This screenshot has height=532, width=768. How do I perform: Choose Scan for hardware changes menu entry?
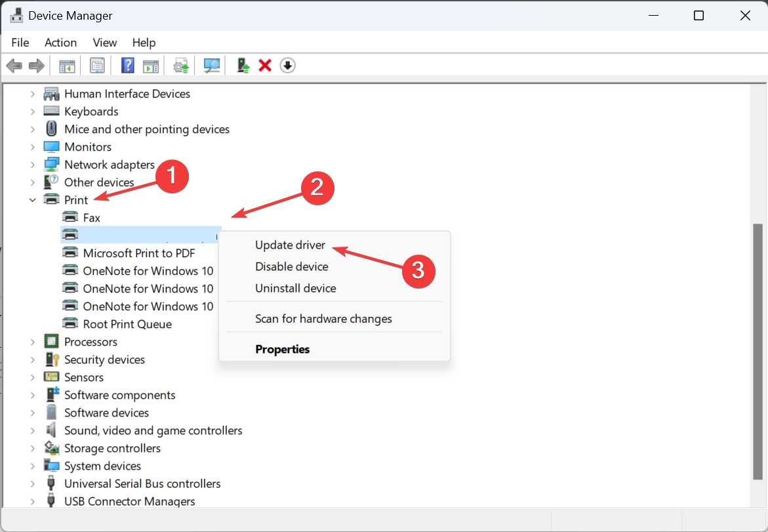(323, 318)
